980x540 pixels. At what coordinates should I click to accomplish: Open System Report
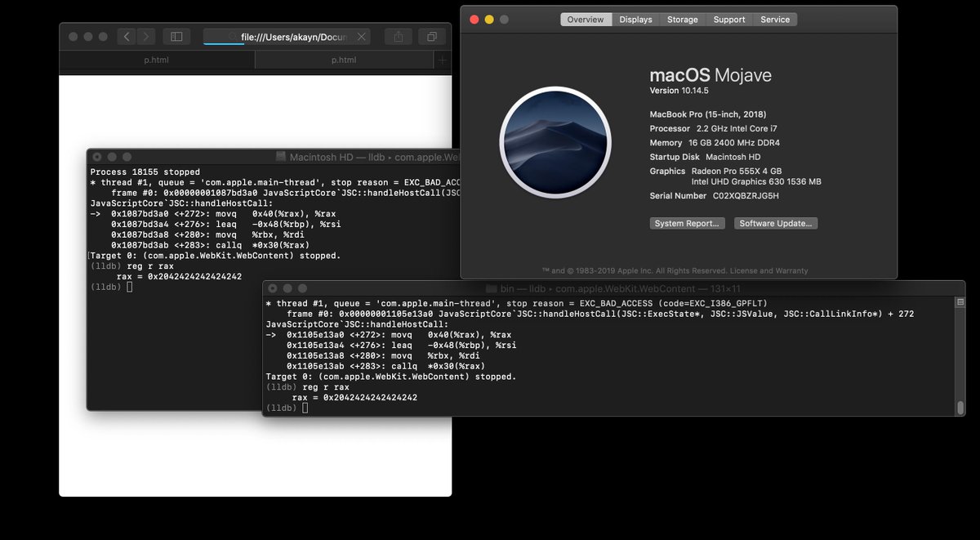[688, 223]
